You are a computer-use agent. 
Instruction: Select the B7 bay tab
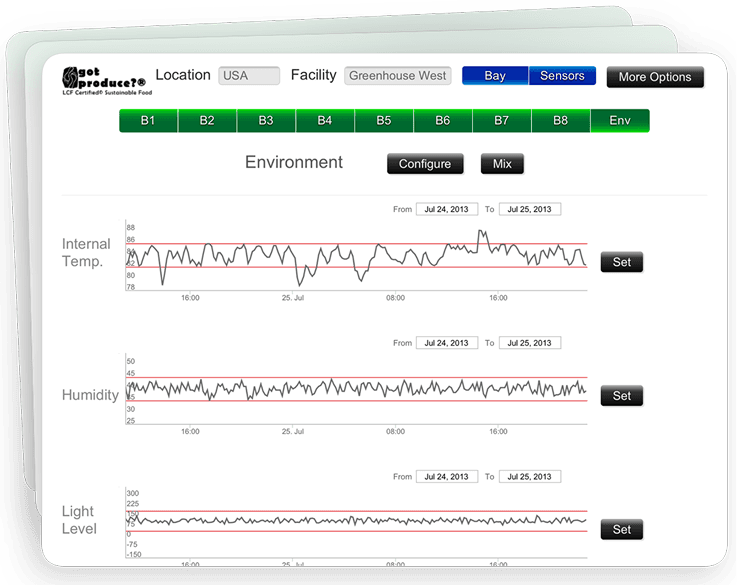(502, 121)
